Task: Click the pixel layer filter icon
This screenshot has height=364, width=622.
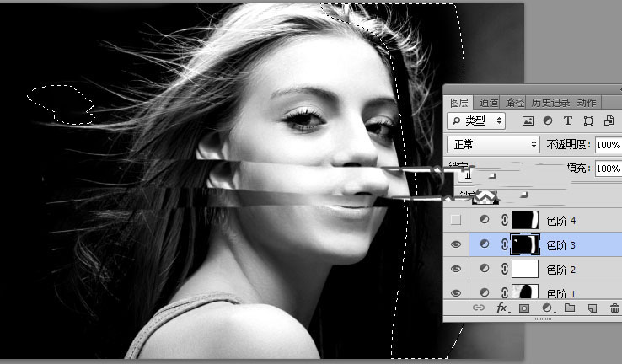Action: click(528, 121)
